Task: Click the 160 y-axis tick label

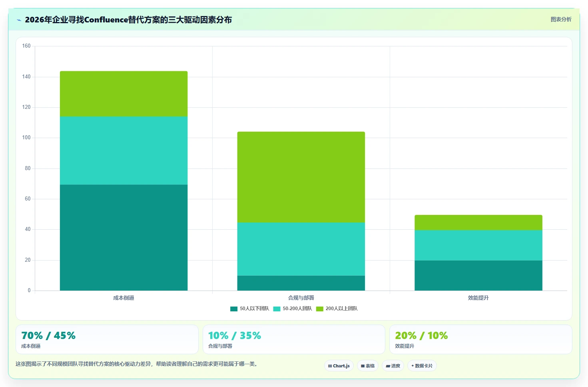Action: 26,46
